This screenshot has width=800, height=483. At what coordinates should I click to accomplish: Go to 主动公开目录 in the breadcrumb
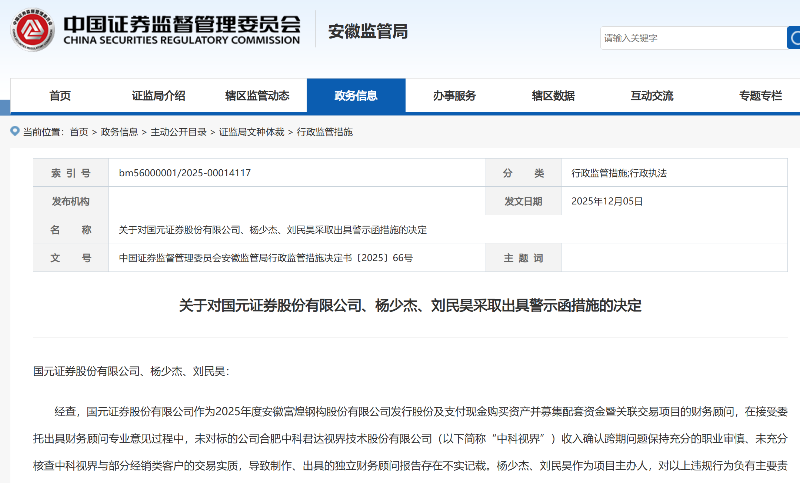point(179,132)
